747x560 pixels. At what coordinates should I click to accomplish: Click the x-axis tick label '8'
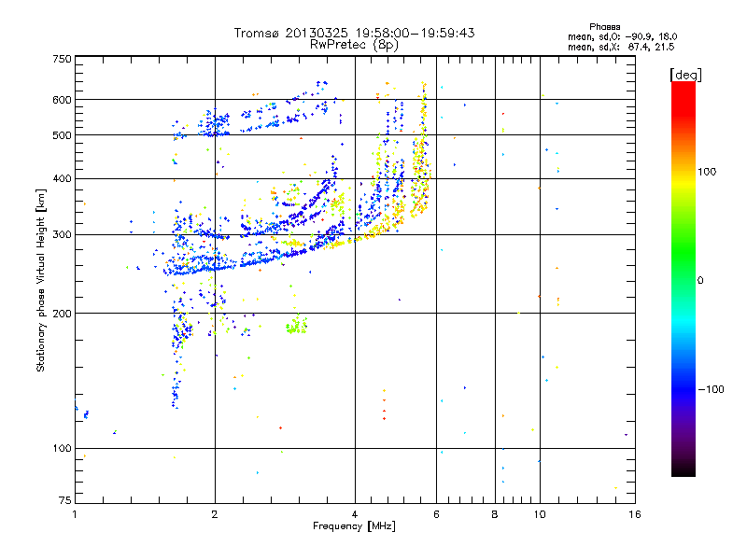coord(495,514)
